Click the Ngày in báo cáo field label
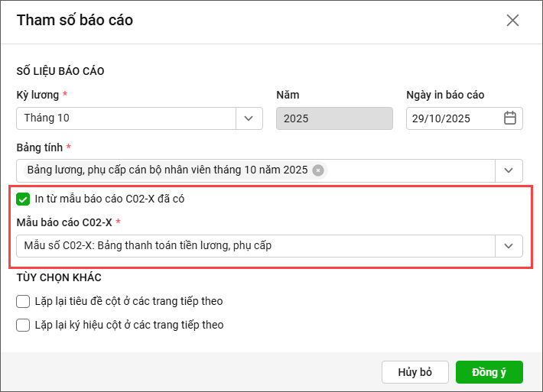 [445, 95]
